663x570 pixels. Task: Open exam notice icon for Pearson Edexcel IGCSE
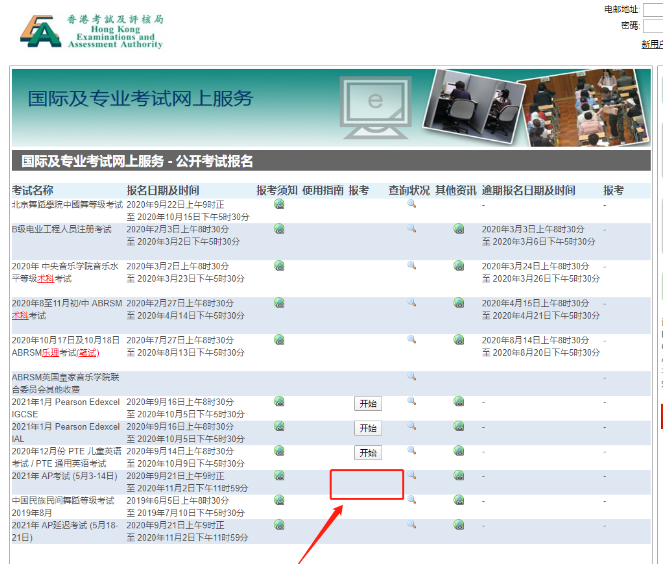[x=279, y=402]
